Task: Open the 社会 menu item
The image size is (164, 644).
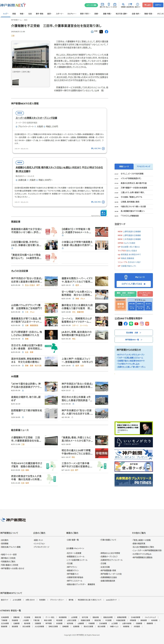Action: pos(30,14)
